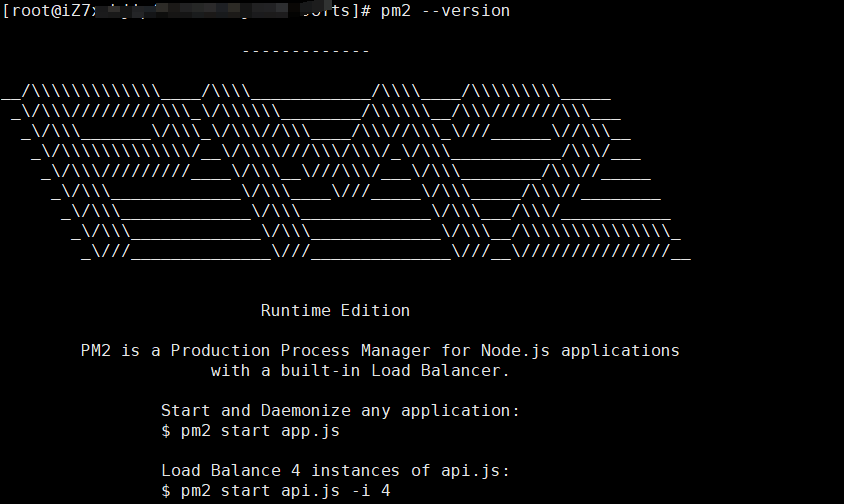Click 'Start and Daemonize any application:' line
The image size is (844, 504).
click(340, 411)
